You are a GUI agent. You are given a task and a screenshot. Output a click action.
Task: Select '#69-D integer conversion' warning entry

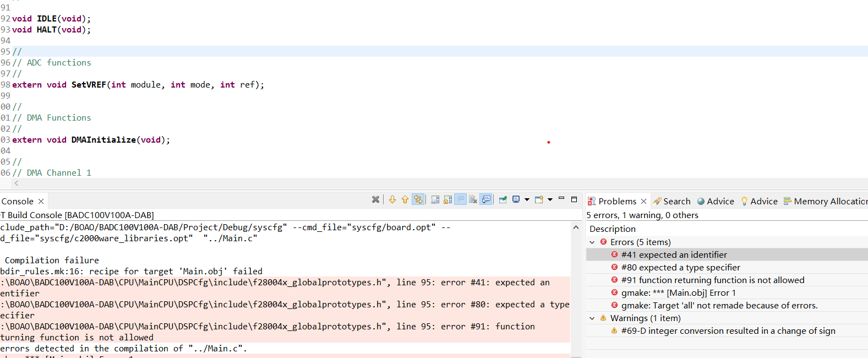click(727, 330)
